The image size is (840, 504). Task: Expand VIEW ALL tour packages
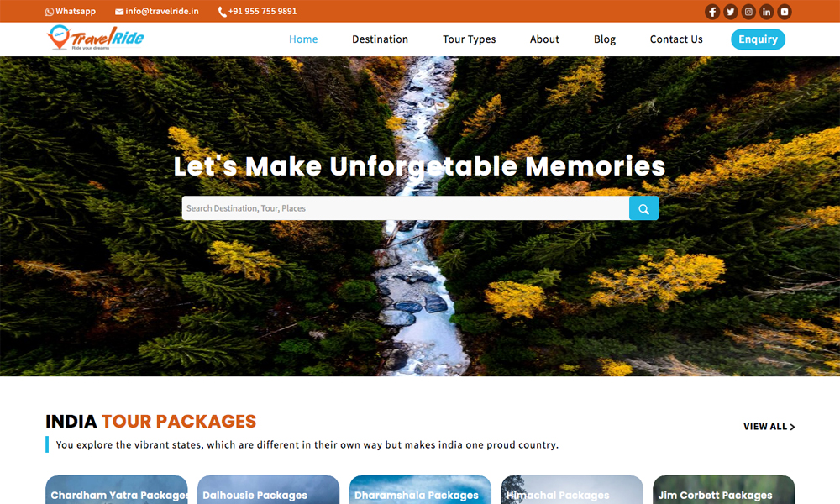769,427
